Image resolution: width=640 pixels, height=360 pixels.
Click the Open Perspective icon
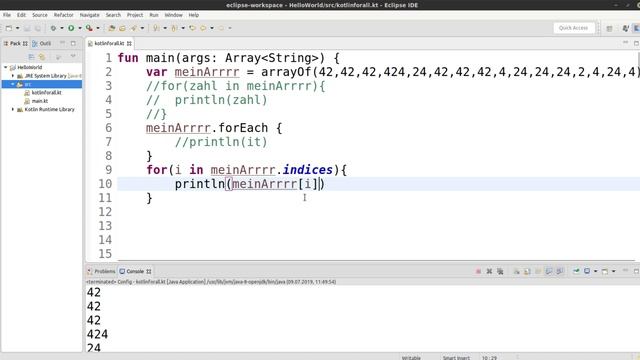[609, 28]
